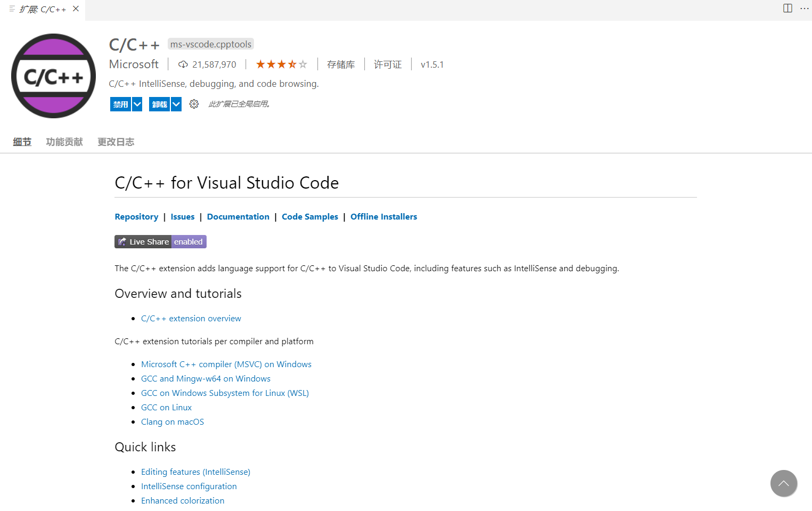Click the ms-vscode.cpptools identifier
The height and width of the screenshot is (511, 812).
click(x=211, y=44)
